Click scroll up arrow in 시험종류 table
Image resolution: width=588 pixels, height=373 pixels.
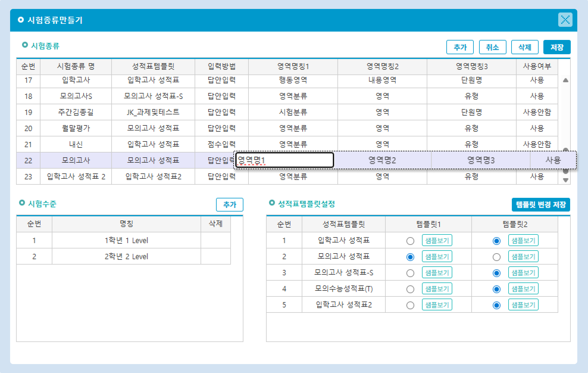pyautogui.click(x=566, y=80)
